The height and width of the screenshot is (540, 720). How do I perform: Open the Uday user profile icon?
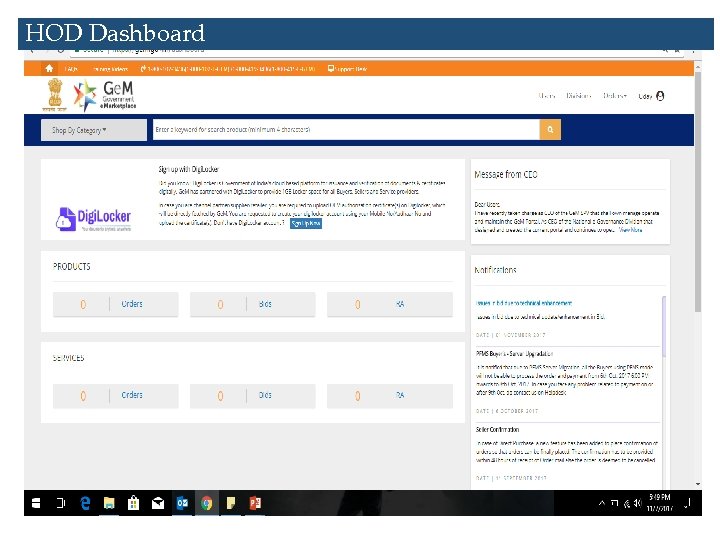coord(660,96)
